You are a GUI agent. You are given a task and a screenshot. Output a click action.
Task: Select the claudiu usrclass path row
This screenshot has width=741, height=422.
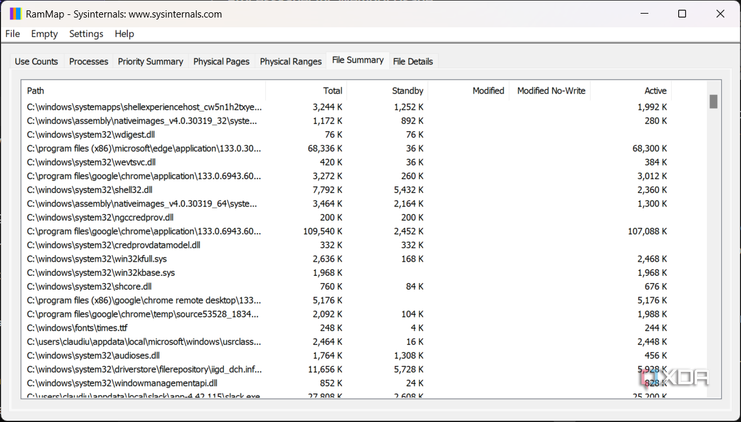364,342
